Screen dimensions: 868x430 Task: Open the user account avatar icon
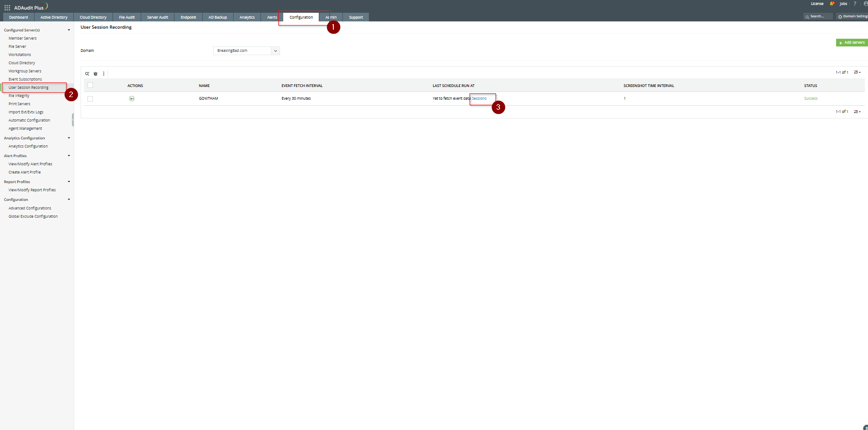865,4
